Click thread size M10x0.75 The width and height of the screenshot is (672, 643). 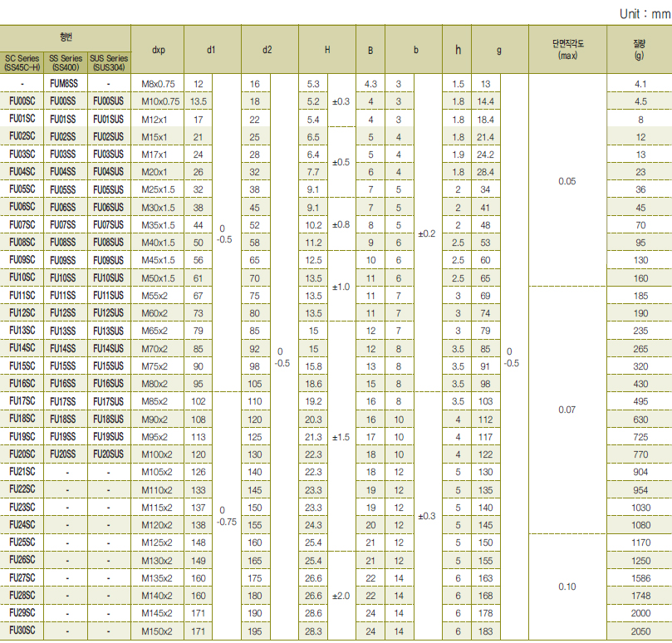tap(160, 101)
